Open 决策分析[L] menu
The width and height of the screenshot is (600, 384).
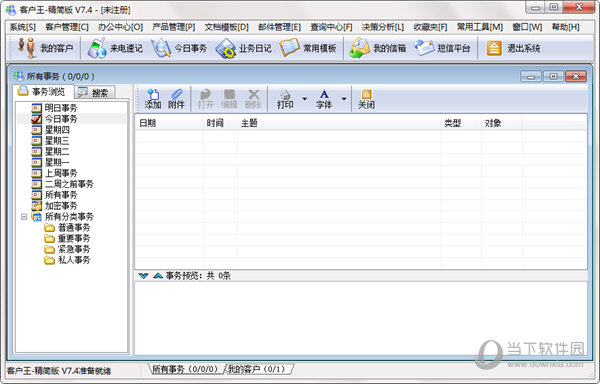click(383, 27)
